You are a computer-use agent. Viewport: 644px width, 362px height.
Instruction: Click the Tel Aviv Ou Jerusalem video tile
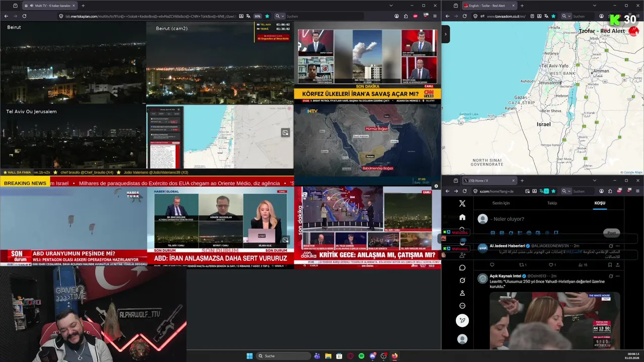73,137
